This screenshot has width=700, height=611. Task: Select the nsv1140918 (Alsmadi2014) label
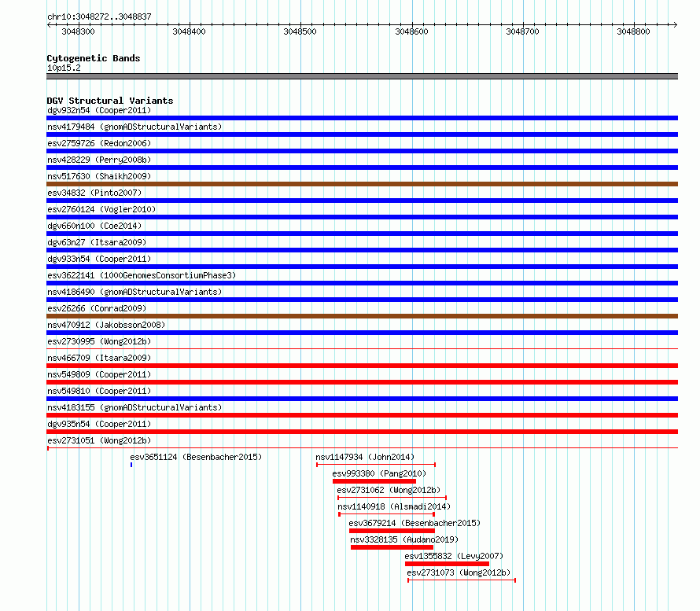pos(394,506)
